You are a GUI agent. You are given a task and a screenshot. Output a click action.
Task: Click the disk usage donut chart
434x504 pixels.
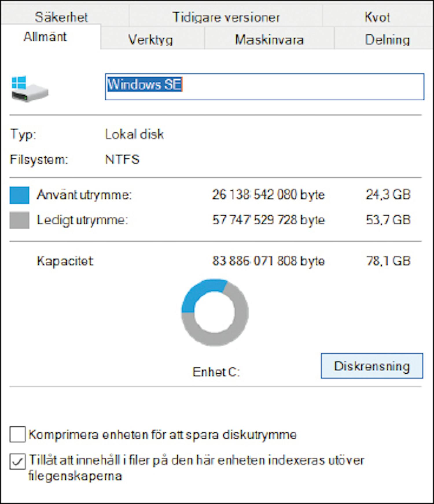coord(215,313)
